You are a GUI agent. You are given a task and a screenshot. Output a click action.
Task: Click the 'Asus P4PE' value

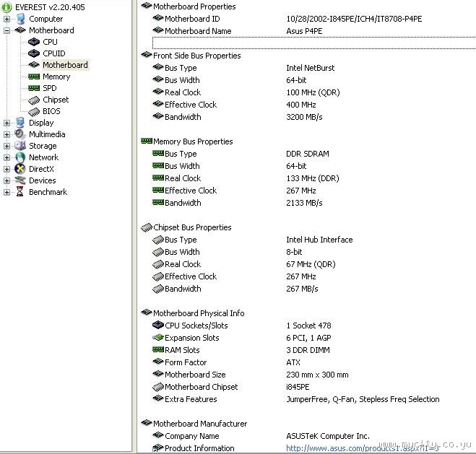[304, 31]
